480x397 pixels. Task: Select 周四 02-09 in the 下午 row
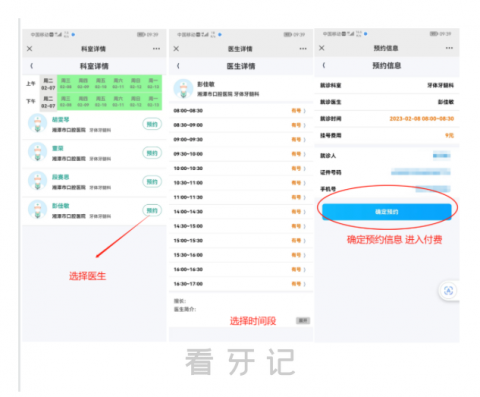(83, 102)
